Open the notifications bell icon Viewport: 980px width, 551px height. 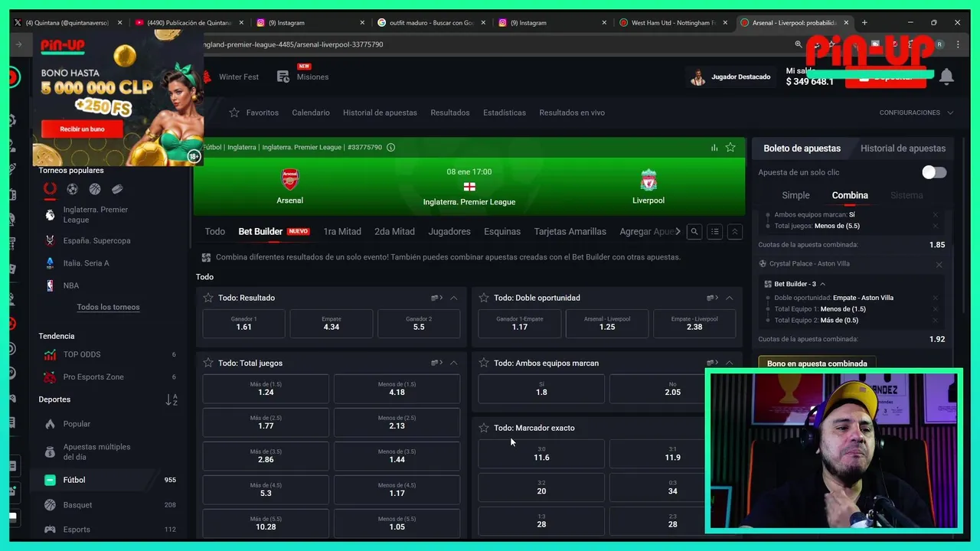[946, 77]
